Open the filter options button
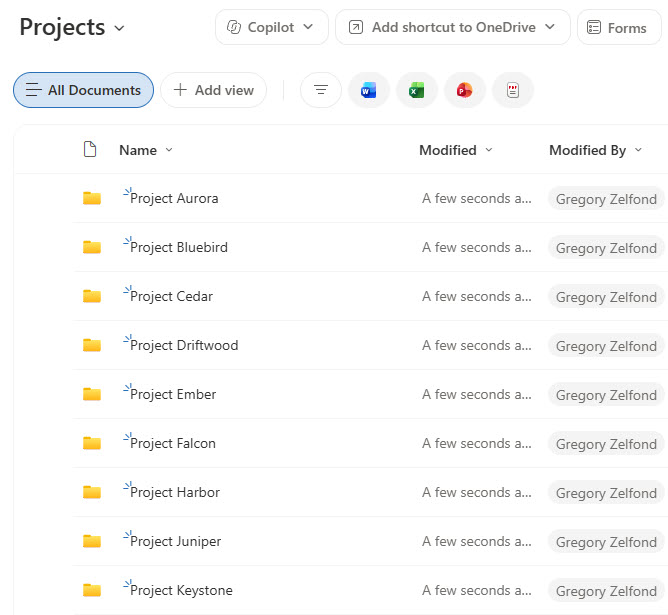The width and height of the screenshot is (668, 615). (x=321, y=90)
